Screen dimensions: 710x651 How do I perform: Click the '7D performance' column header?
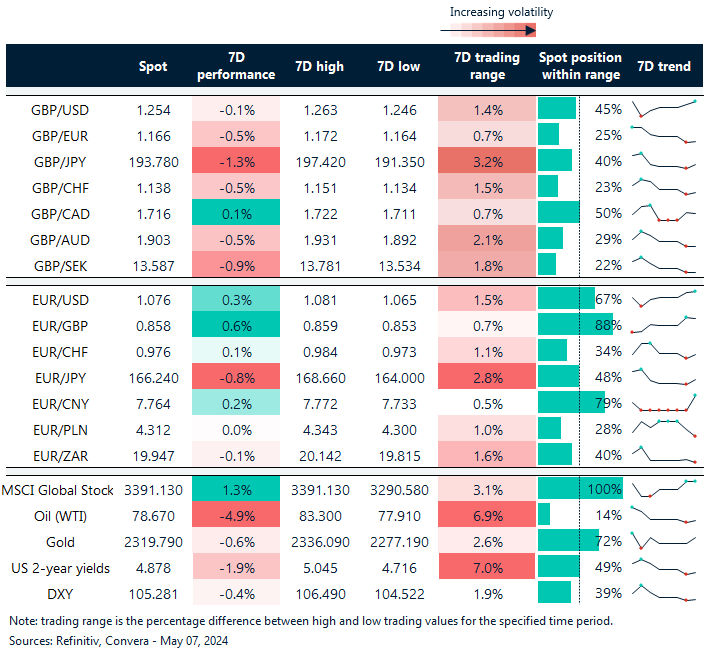click(236, 66)
